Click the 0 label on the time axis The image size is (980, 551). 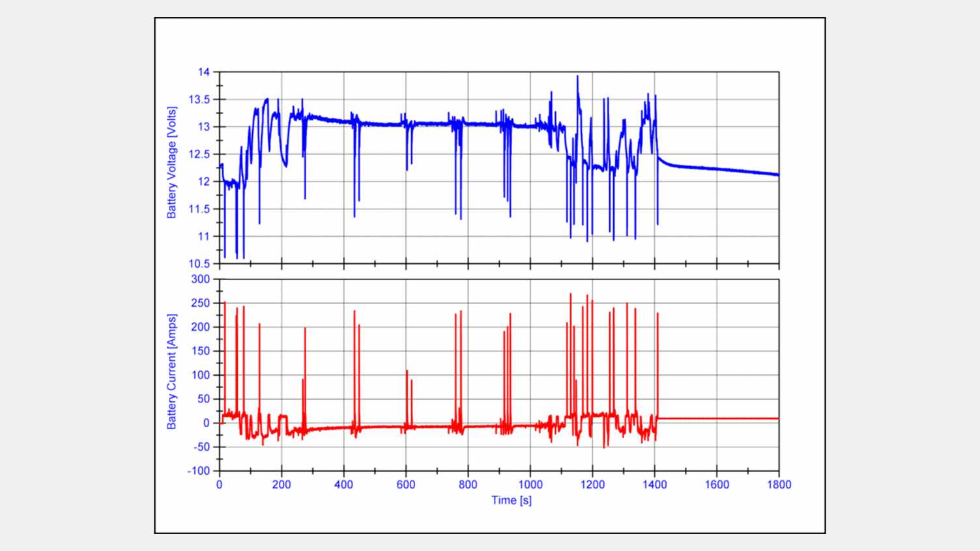pyautogui.click(x=219, y=485)
